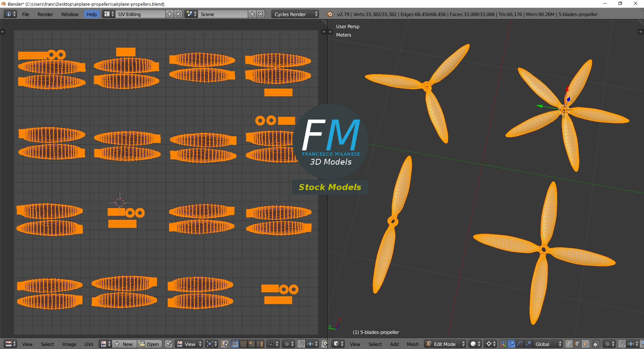Viewport: 644px width, 349px height.
Task: Add a new scene with the plus button
Action: pyautogui.click(x=252, y=14)
